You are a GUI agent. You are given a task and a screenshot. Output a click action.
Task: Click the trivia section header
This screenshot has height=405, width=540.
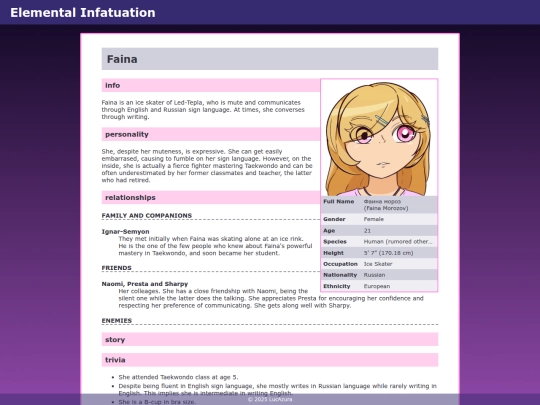click(x=270, y=360)
